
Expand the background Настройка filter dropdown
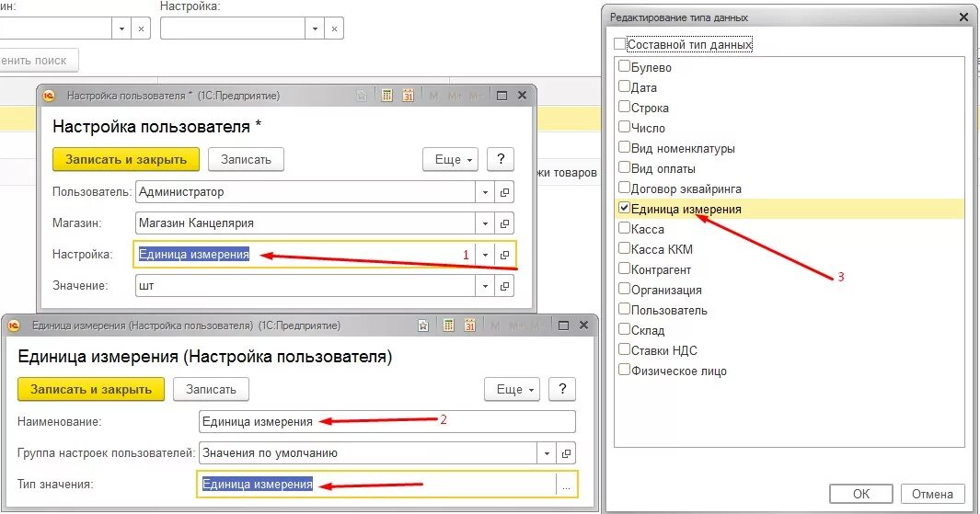point(315,29)
